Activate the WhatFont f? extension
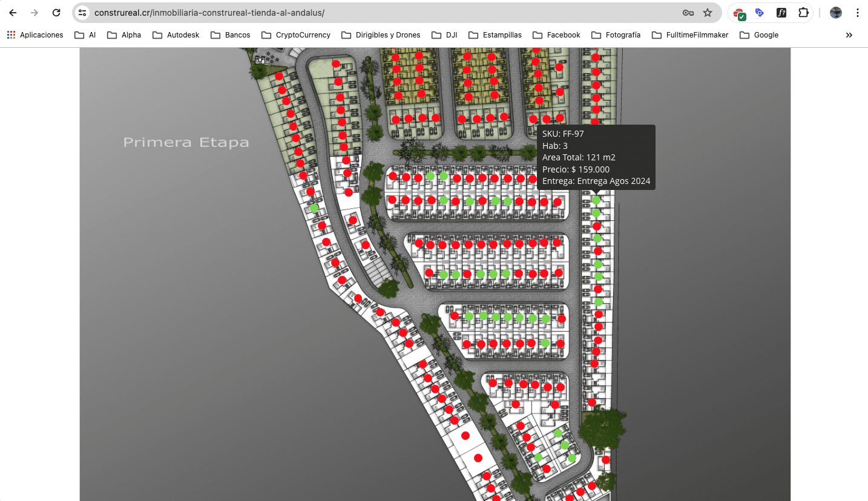868x501 pixels. coord(781,13)
